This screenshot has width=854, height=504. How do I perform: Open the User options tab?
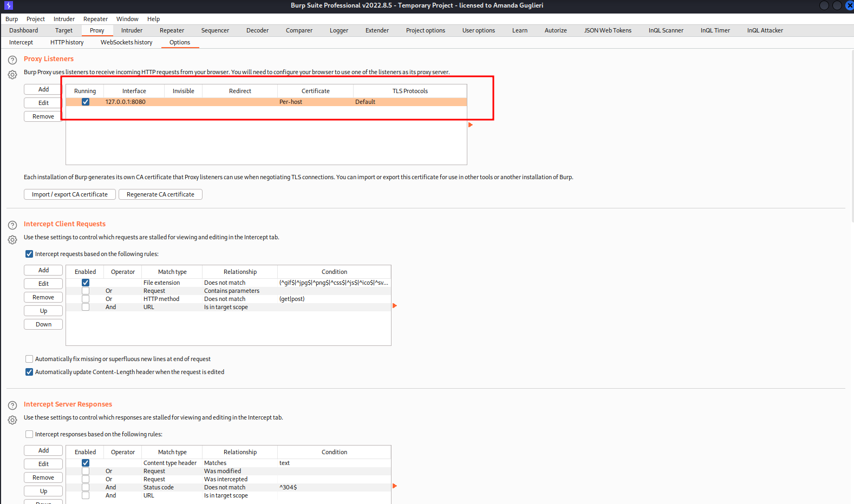479,30
